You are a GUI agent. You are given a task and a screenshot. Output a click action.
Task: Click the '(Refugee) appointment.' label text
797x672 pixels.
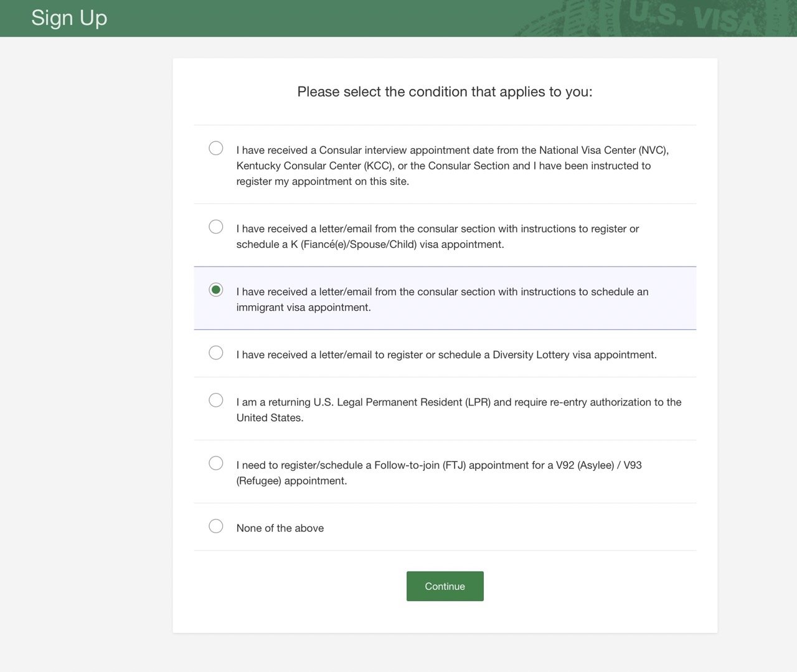(x=291, y=481)
